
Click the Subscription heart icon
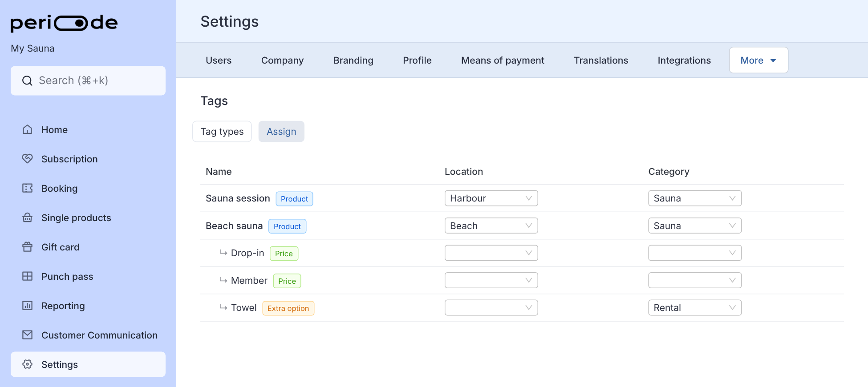pos(28,159)
